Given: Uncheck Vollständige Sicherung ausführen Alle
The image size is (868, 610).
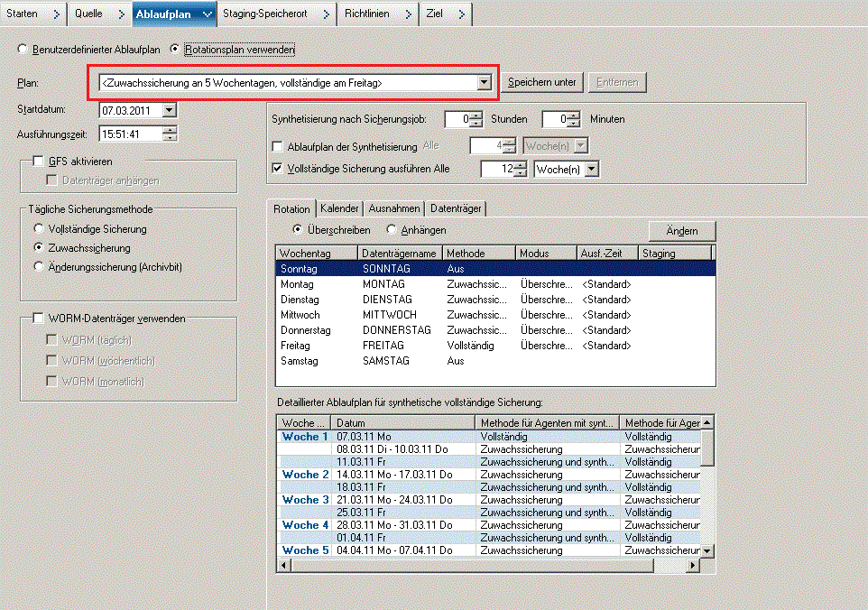Looking at the screenshot, I should coord(278,167).
